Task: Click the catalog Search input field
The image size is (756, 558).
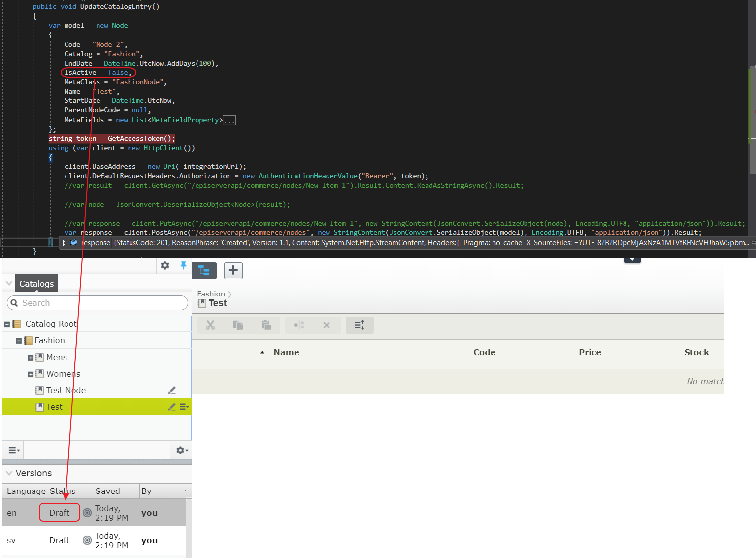Action: tap(98, 303)
